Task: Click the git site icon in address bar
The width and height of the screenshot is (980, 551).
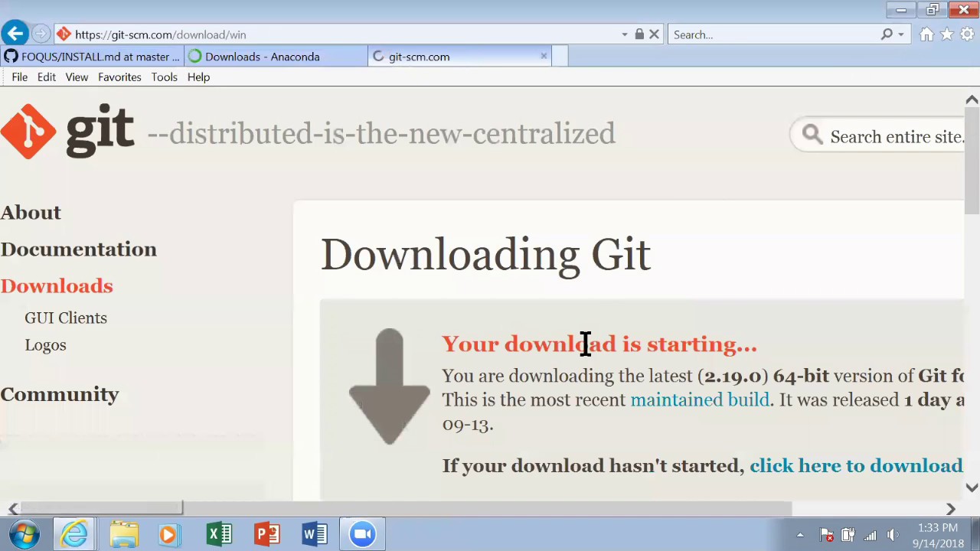Action: [x=64, y=34]
